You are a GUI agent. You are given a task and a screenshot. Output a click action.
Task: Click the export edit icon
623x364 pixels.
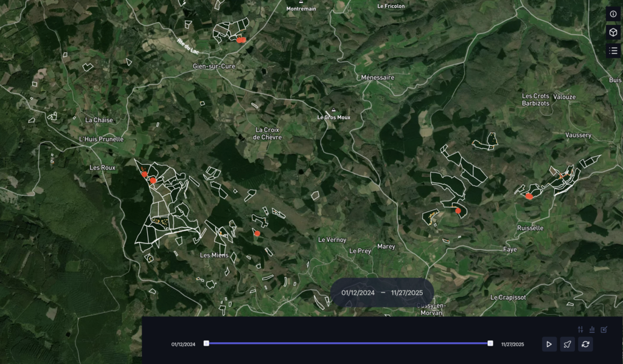pyautogui.click(x=604, y=329)
